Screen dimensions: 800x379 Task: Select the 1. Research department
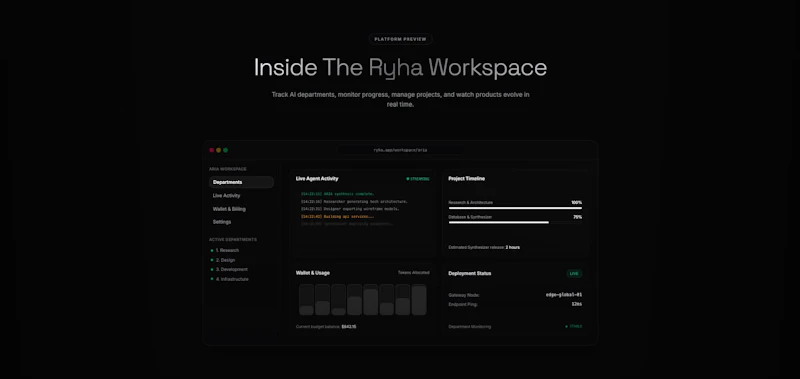tap(225, 250)
